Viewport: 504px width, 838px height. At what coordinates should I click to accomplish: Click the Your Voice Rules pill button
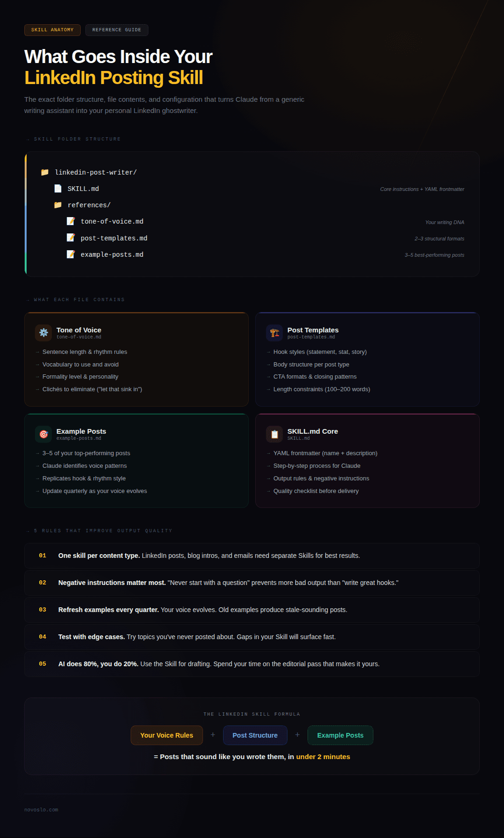tap(167, 735)
